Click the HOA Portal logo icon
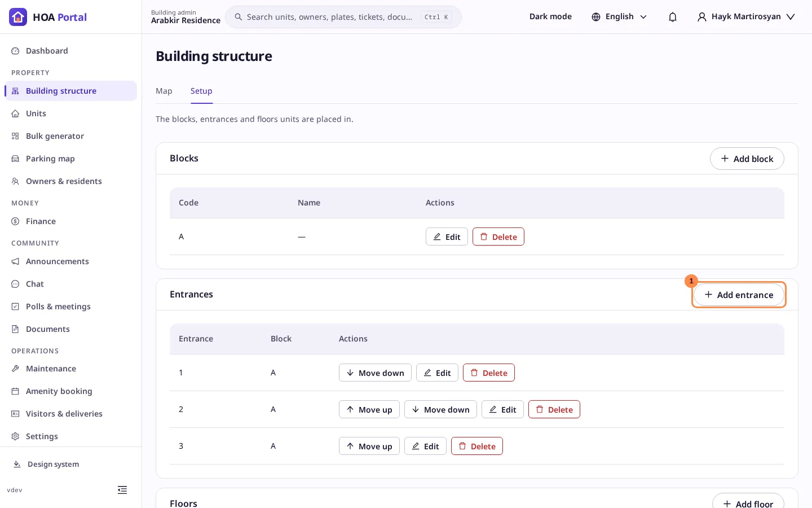 [x=18, y=17]
